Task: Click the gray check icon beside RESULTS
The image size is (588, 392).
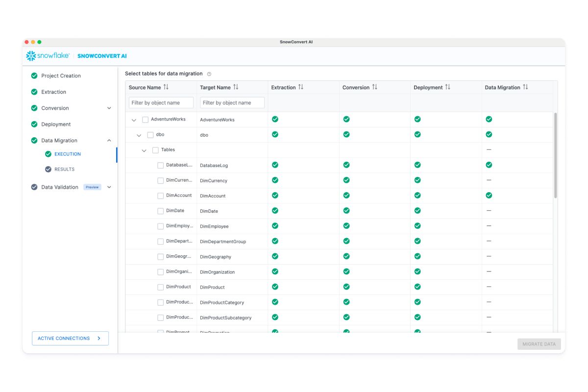Action: tap(48, 169)
